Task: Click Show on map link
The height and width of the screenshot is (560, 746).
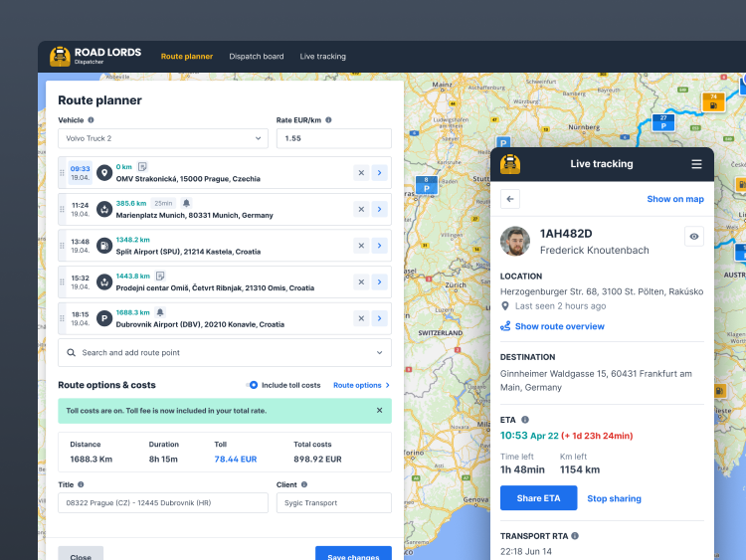Action: coord(675,199)
